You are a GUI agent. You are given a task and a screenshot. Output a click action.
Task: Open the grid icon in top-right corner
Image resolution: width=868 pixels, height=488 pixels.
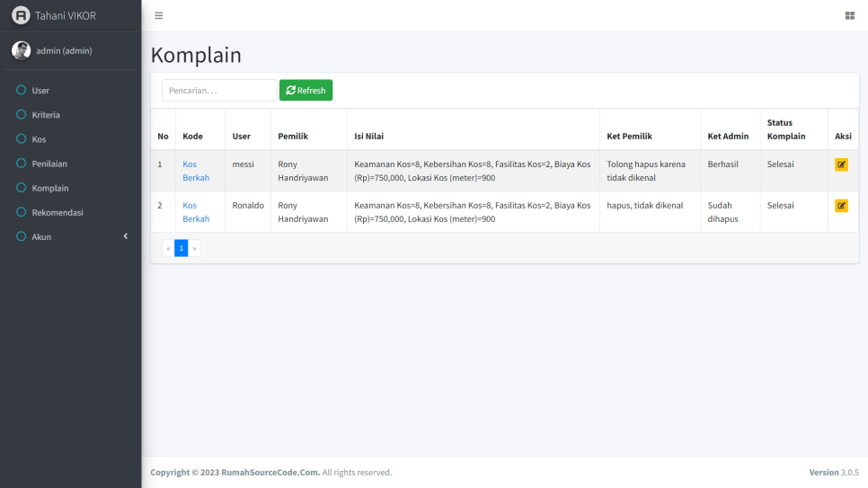849,15
